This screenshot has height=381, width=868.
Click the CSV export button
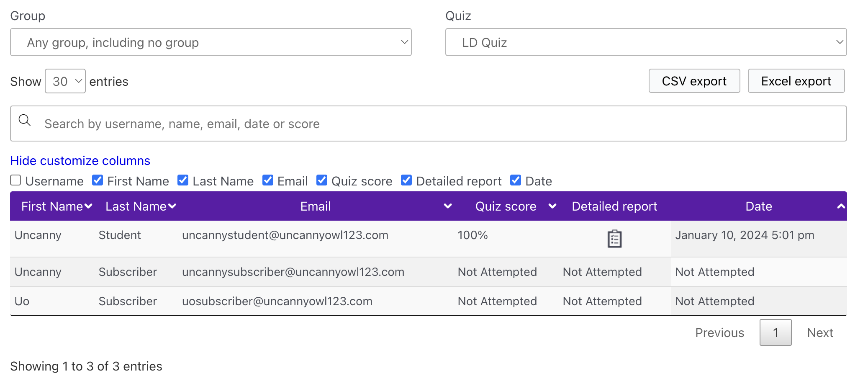(x=694, y=81)
